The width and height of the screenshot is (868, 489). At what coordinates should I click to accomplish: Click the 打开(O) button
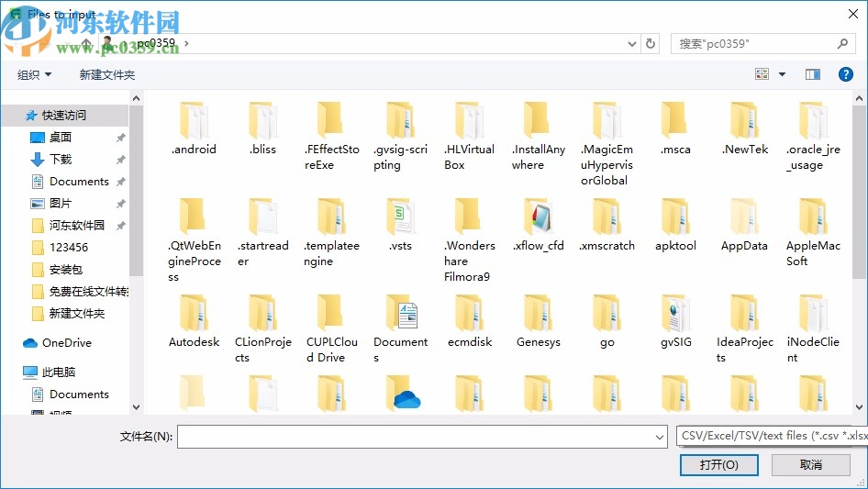(x=719, y=464)
